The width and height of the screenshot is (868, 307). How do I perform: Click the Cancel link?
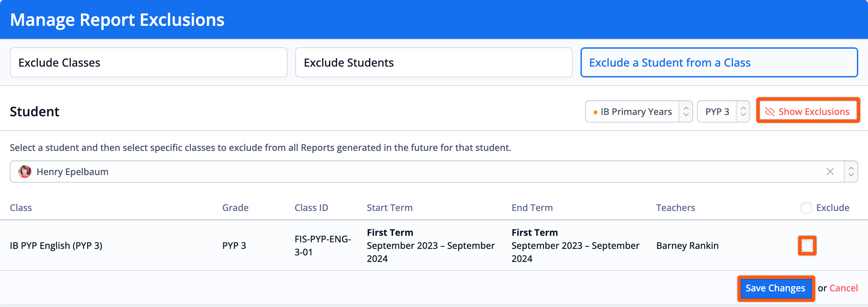pos(844,288)
